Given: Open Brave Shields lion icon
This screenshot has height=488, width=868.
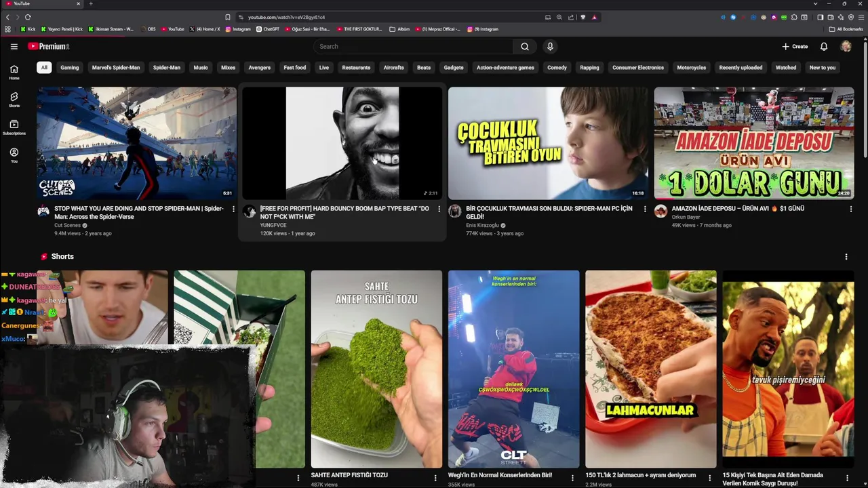Looking at the screenshot, I should pos(583,17).
